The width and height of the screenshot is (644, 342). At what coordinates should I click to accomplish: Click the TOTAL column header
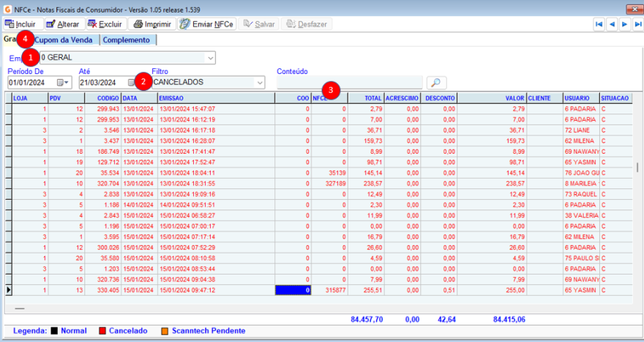click(366, 98)
